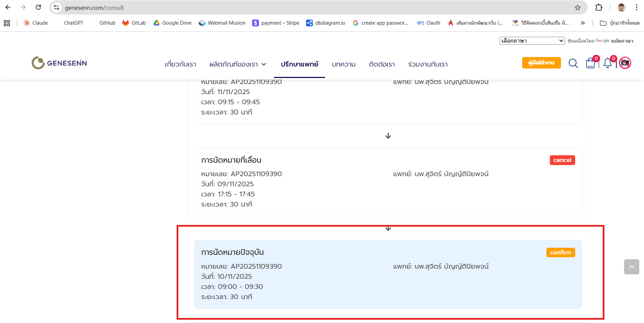Open the browser extensions puzzle icon

point(599,7)
